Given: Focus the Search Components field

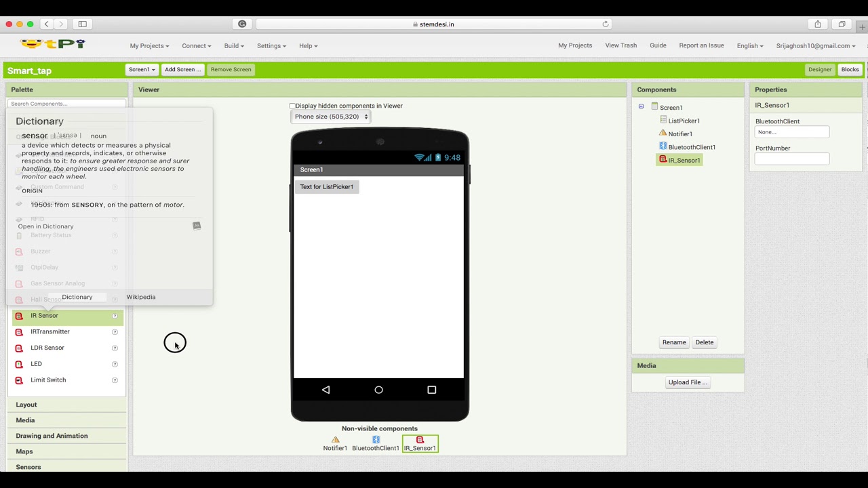Looking at the screenshot, I should (66, 104).
